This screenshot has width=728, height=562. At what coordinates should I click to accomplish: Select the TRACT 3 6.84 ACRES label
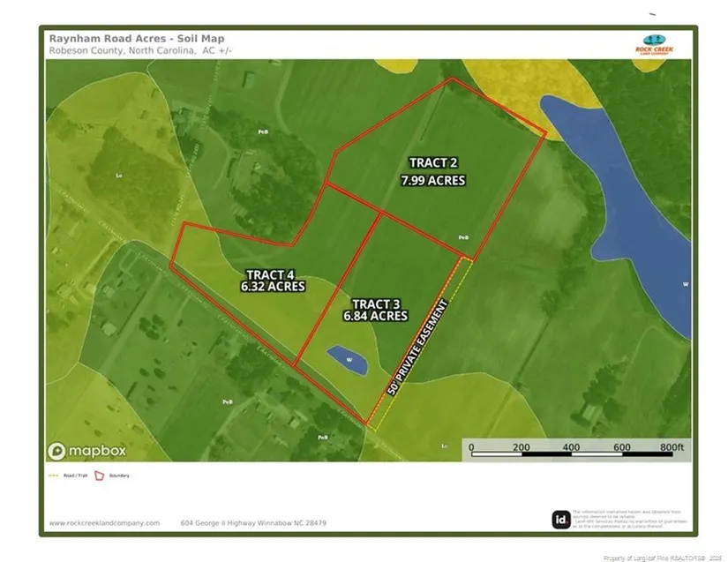375,309
